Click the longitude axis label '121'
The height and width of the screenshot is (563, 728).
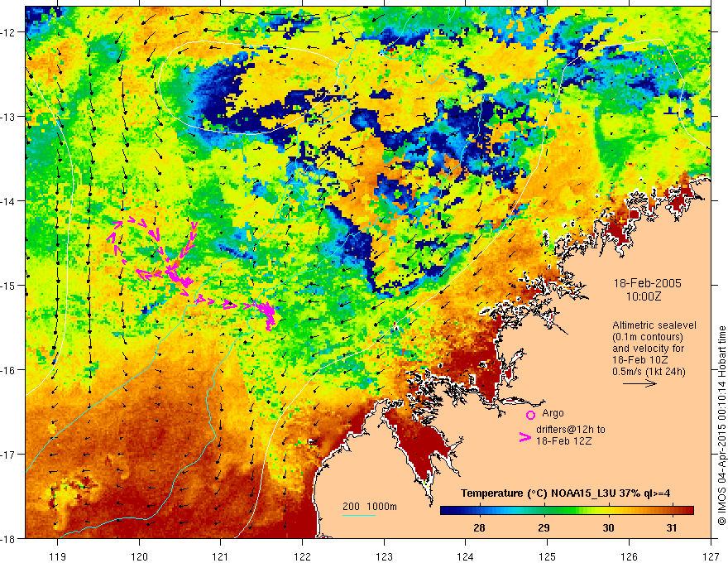[x=221, y=556]
